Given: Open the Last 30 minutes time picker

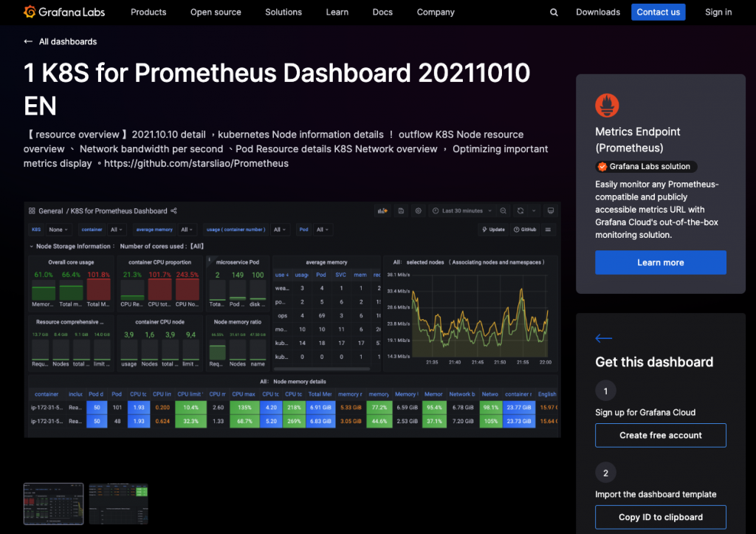Looking at the screenshot, I should [x=462, y=210].
